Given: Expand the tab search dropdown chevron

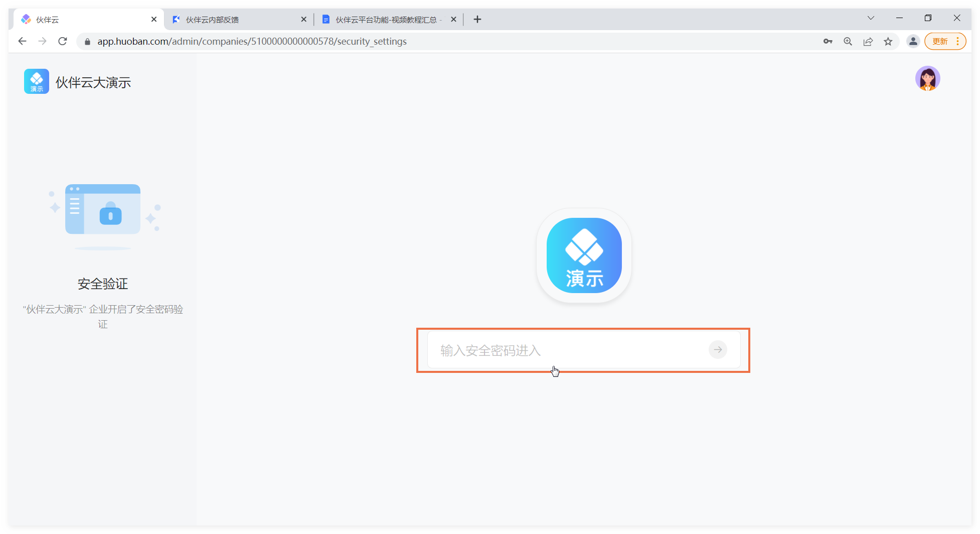Looking at the screenshot, I should pyautogui.click(x=871, y=18).
